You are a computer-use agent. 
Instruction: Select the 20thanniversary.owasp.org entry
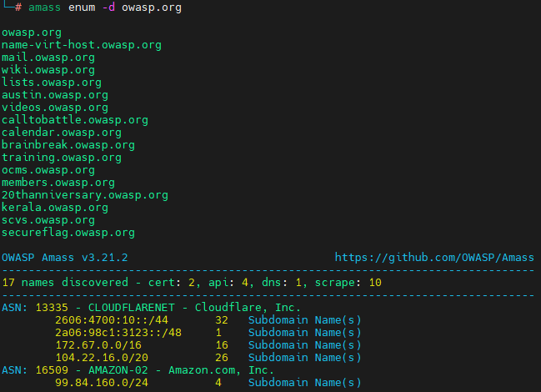coord(84,195)
